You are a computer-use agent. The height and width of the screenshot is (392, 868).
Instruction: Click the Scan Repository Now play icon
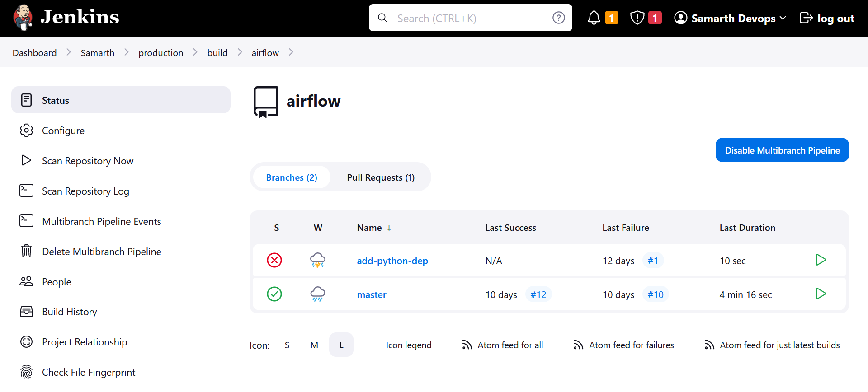click(27, 160)
